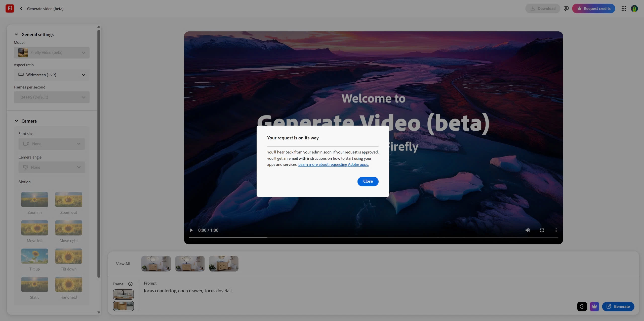Collapse the General settings section
Screen dimensions: 644x321
pos(16,34)
